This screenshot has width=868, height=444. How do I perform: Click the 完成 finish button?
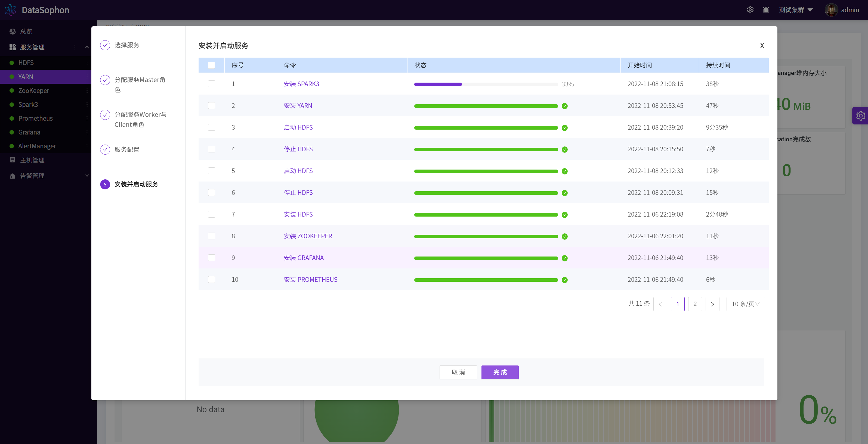coord(500,372)
